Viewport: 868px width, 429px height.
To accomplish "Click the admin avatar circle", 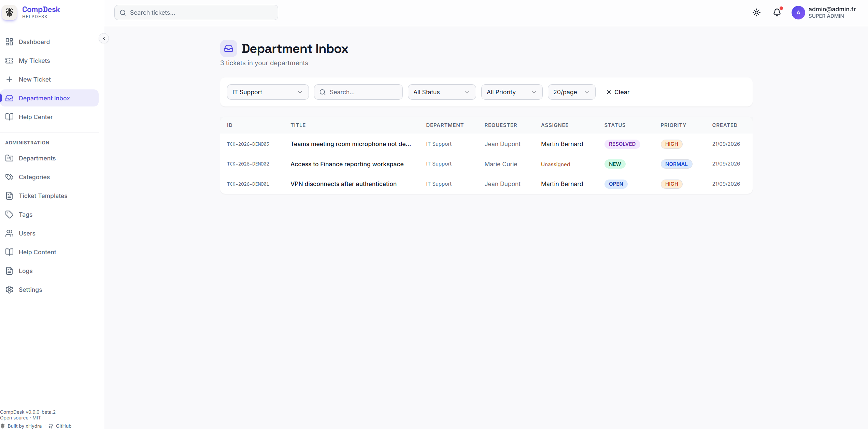I will point(798,13).
